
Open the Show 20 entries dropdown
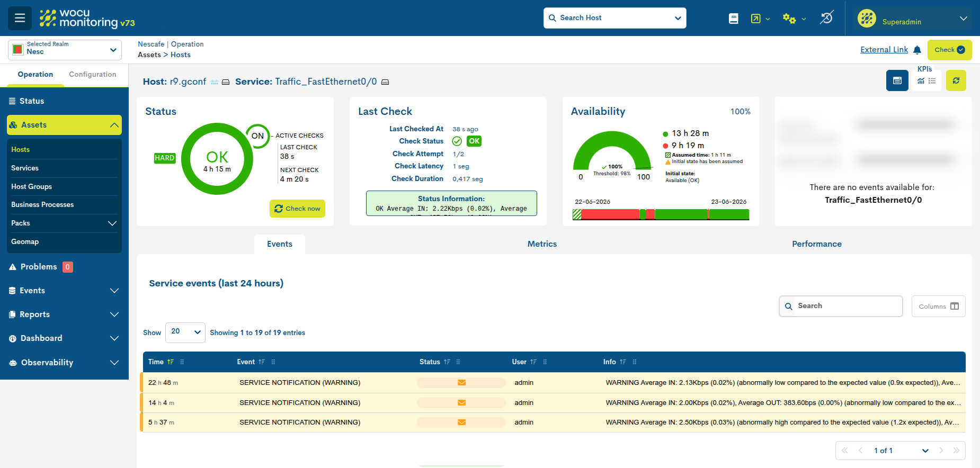pos(185,332)
